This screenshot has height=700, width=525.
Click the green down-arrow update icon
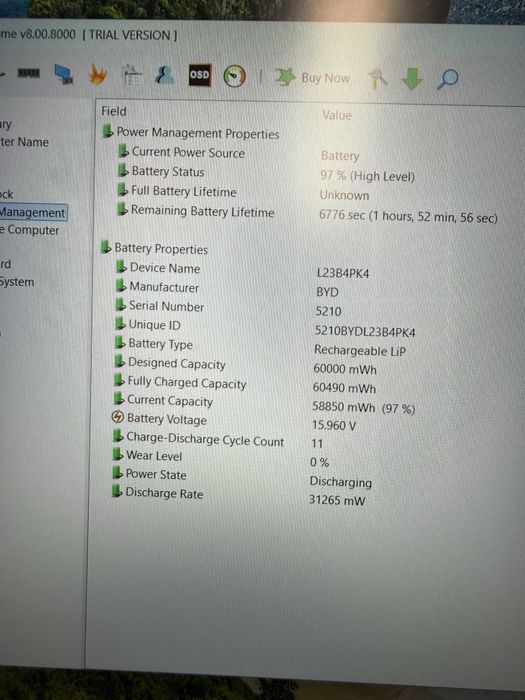(412, 79)
